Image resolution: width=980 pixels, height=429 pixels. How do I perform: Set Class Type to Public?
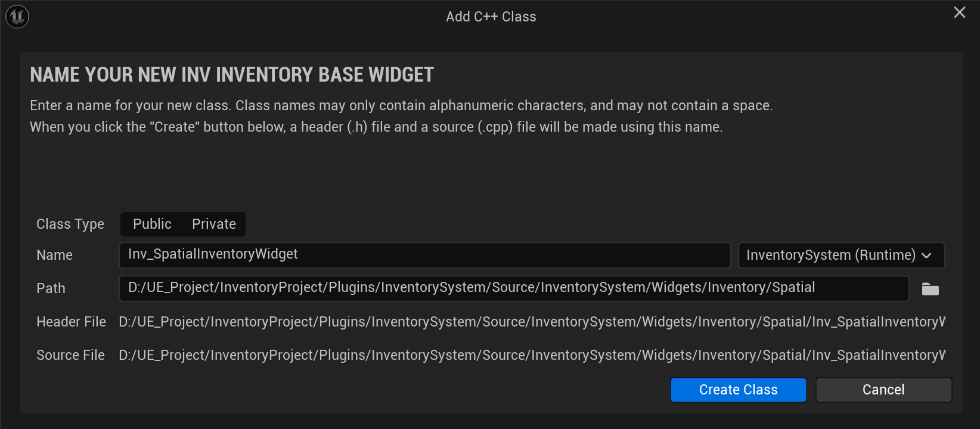coord(152,224)
